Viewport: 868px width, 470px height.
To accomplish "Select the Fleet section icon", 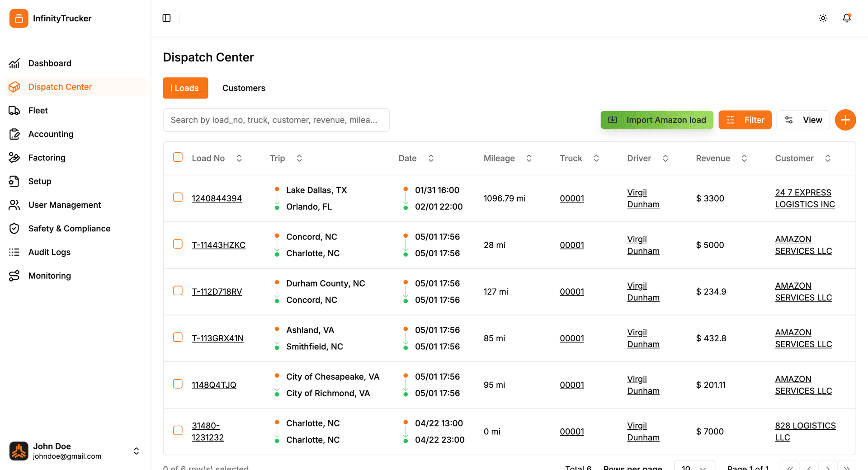I will coord(15,110).
